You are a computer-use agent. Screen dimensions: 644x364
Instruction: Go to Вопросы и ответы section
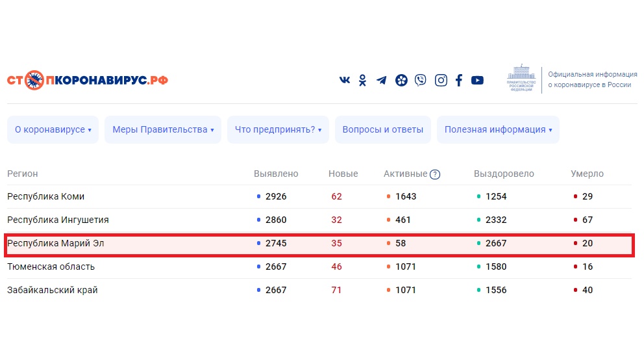pos(382,130)
